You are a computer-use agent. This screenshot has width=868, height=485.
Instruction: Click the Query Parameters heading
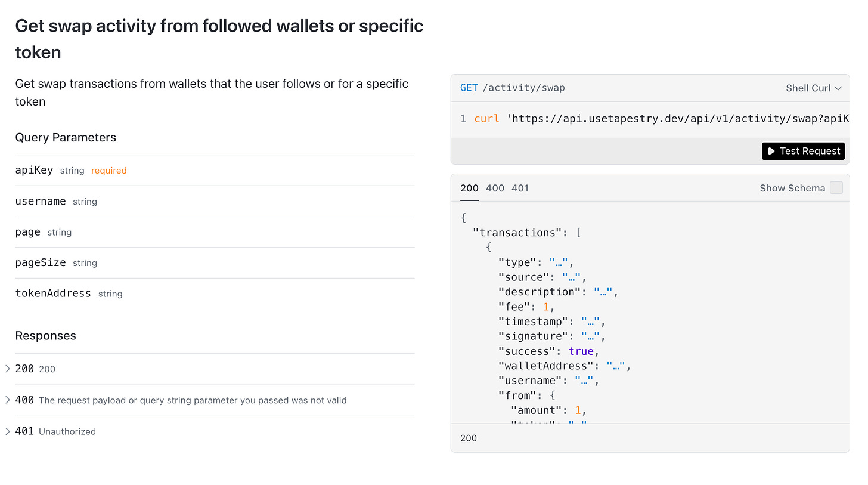pos(66,137)
